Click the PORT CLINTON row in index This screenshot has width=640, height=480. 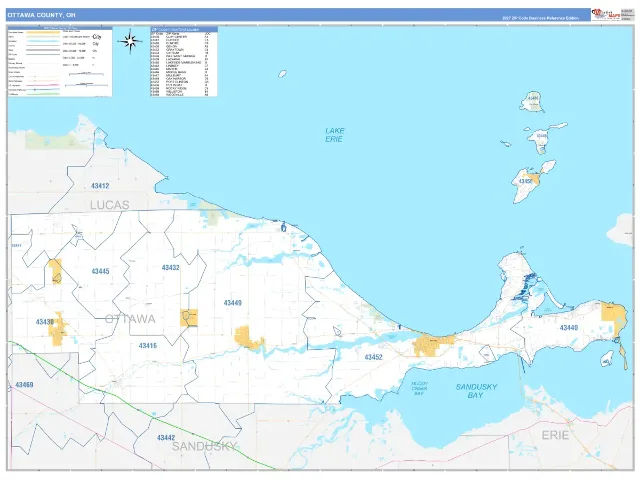[x=180, y=82]
